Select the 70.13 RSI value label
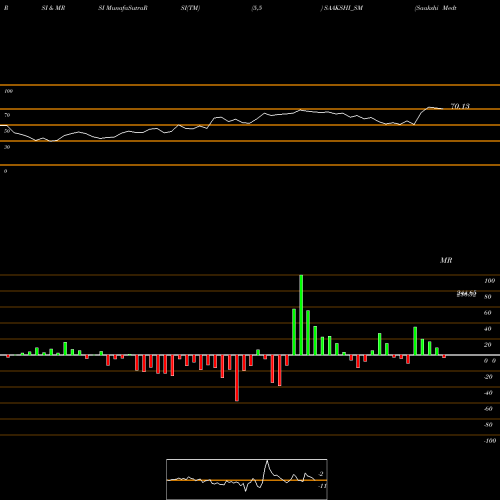 (460, 106)
